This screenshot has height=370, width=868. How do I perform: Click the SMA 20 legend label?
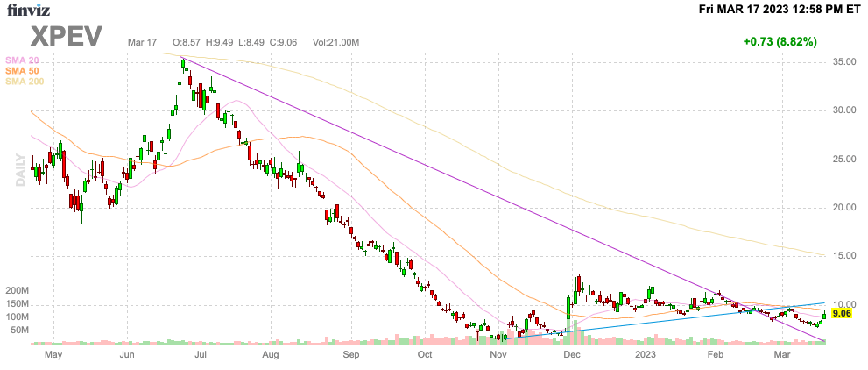click(18, 60)
